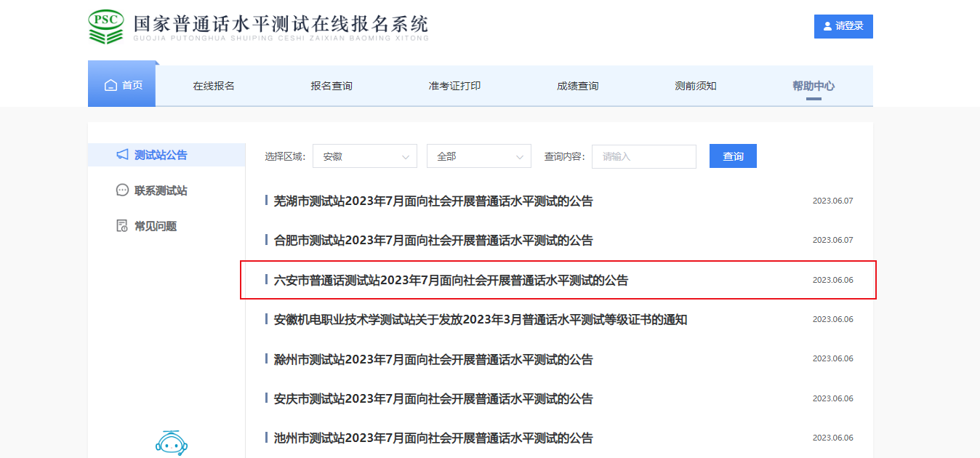Open 成绩查询 navigation item
Image resolution: width=980 pixels, height=458 pixels.
click(578, 86)
